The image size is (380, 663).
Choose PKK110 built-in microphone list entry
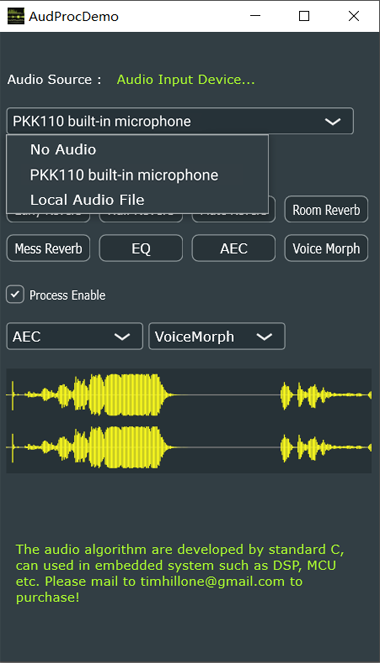(x=137, y=175)
